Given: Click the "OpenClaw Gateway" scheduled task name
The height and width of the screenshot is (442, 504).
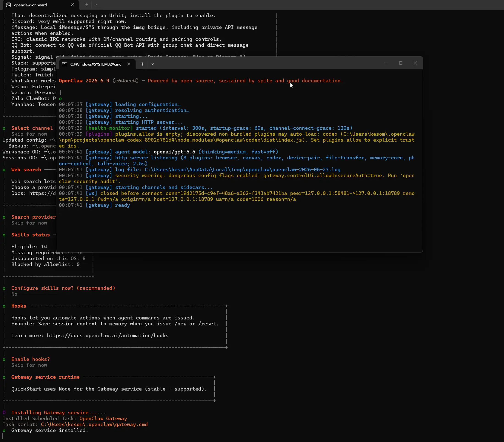Looking at the screenshot, I should coord(103,418).
